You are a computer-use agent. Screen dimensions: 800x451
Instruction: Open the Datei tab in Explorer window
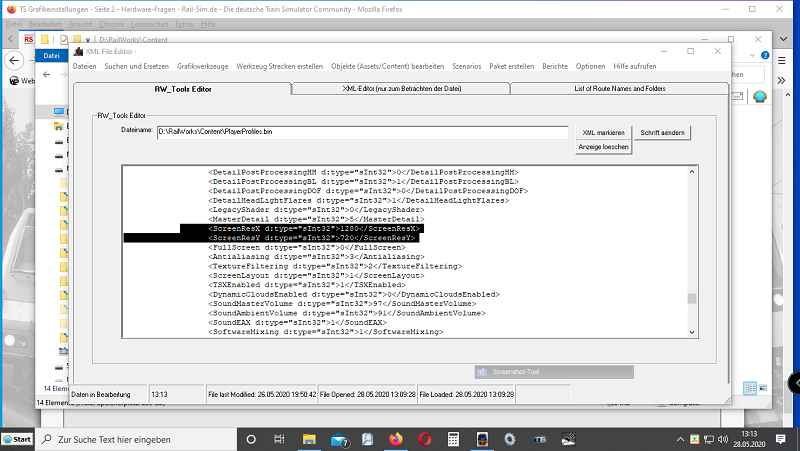(51, 56)
